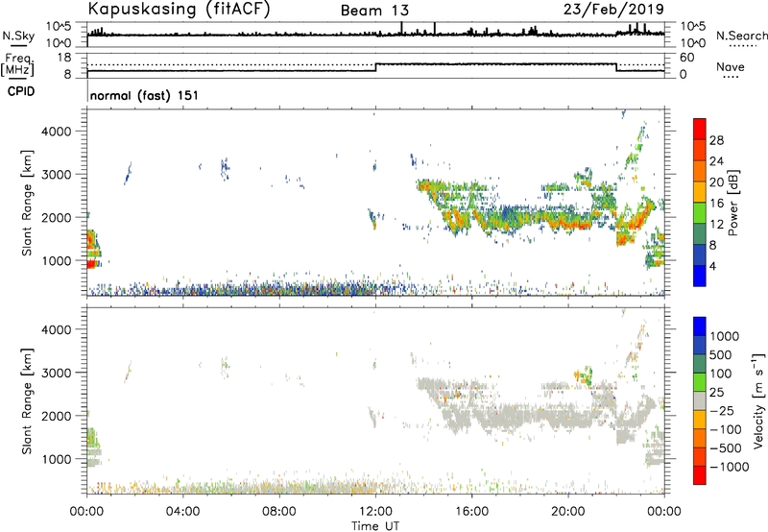Click "Slant Range [km]" label of power panel
This screenshot has height=532, width=768.
pos(27,203)
